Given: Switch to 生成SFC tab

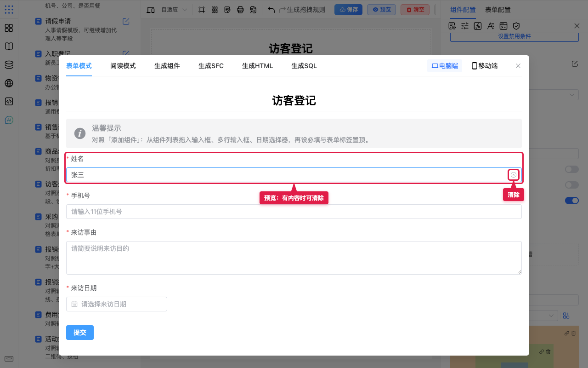Looking at the screenshot, I should coord(211,66).
